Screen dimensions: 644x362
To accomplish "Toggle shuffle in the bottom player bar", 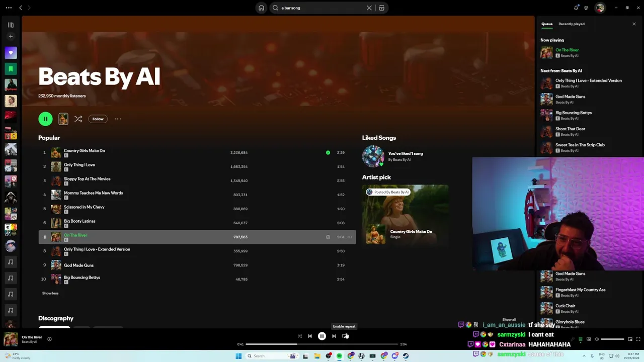I will [x=299, y=336].
